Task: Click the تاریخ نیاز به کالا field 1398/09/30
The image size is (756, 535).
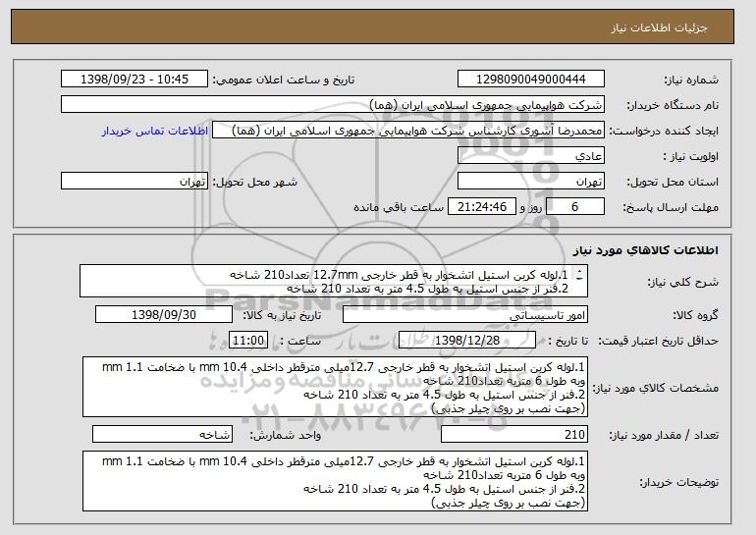Action: 164,315
